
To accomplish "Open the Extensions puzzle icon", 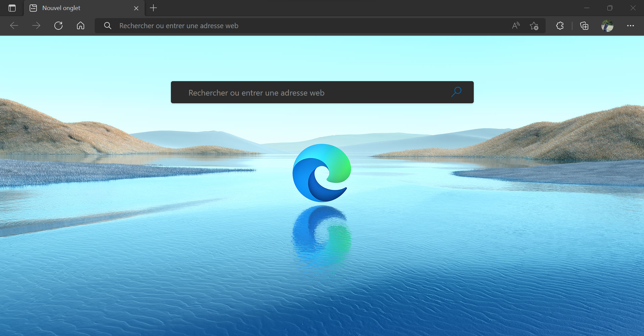I will [560, 25].
